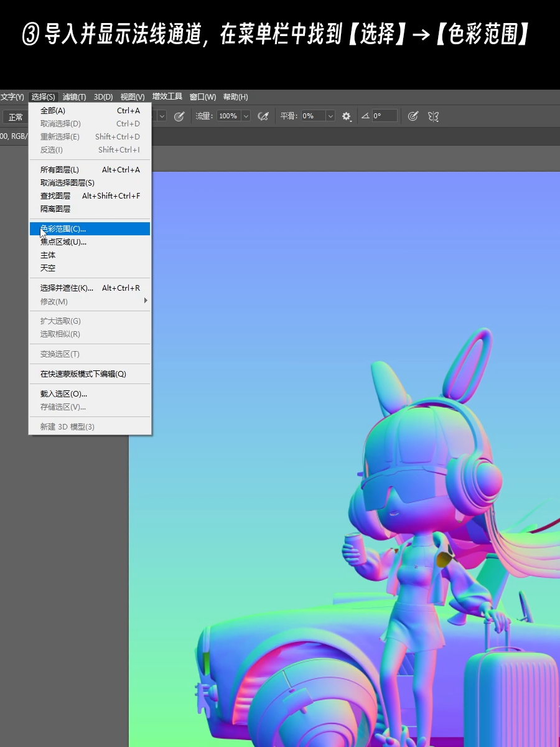Choose 查找图层 menu entry

[x=90, y=196]
